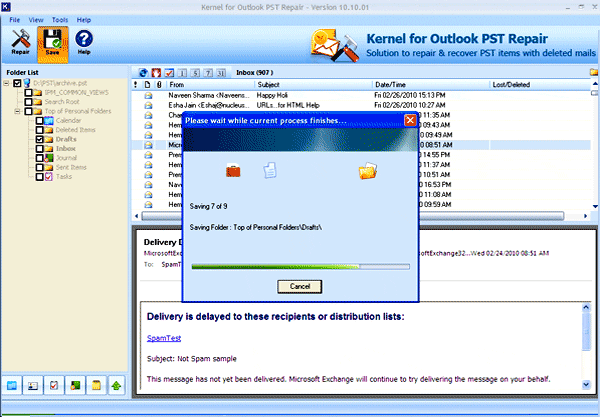Click message list horizontal scroll left arrow

137,216
